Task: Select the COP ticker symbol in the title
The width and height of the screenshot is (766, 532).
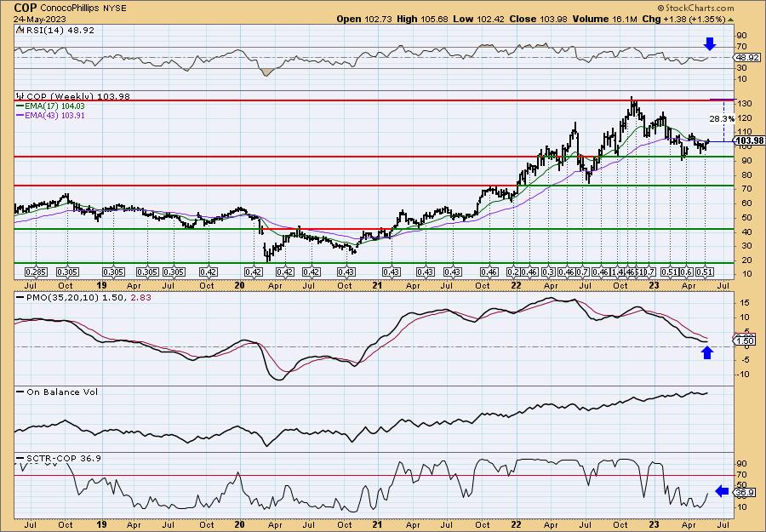Action: (x=26, y=8)
